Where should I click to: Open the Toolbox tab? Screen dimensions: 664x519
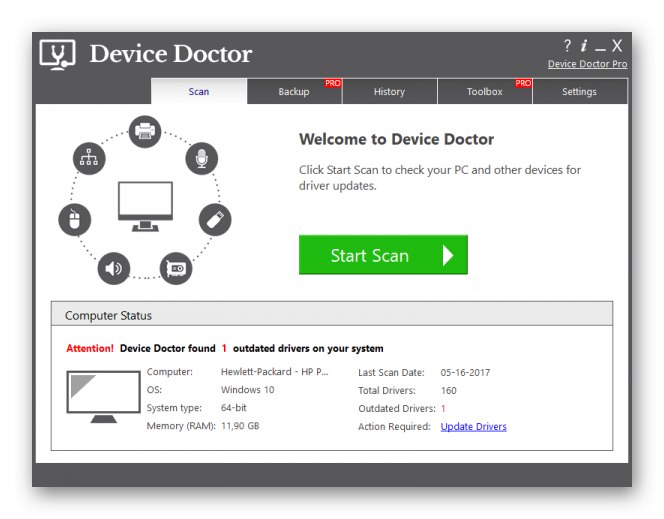click(484, 91)
